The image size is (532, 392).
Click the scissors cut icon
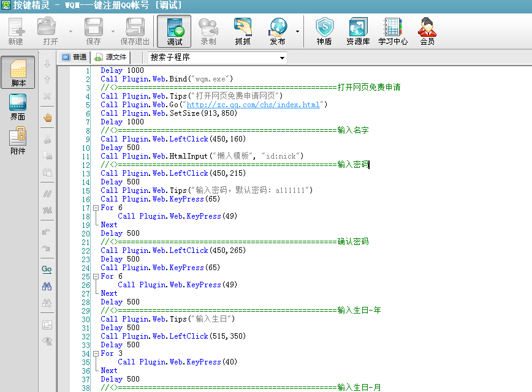(x=47, y=139)
